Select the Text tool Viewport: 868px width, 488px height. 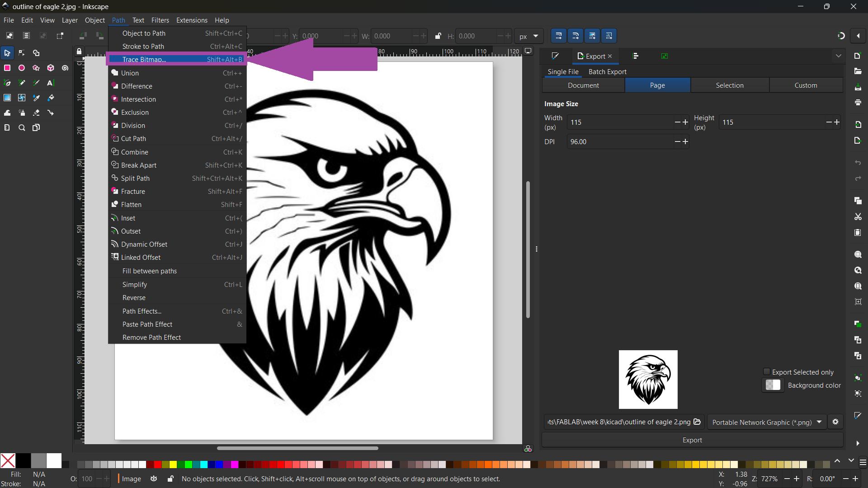click(51, 83)
